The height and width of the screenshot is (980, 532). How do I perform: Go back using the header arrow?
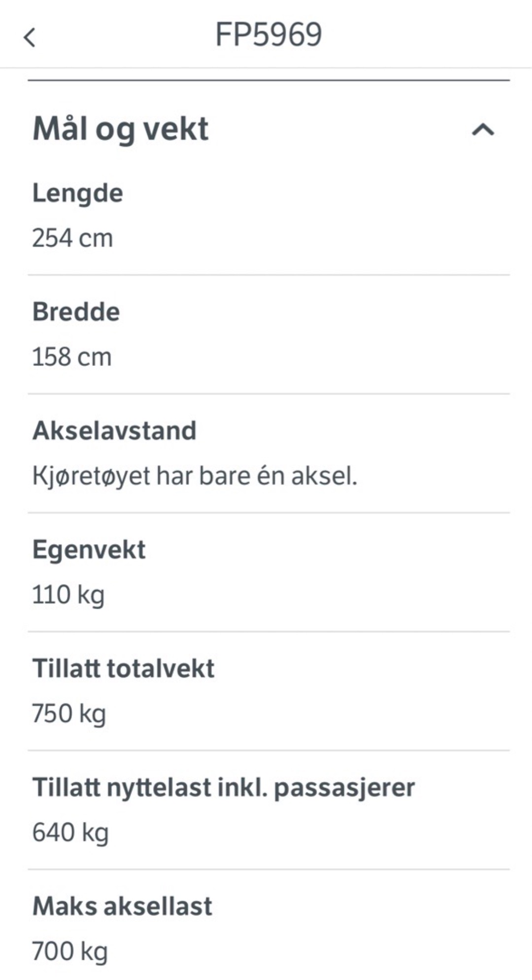click(x=30, y=37)
